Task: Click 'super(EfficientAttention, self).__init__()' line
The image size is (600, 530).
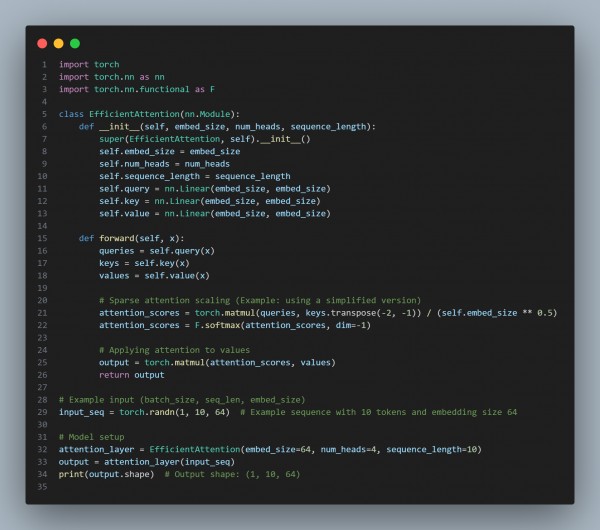Action: (205, 139)
